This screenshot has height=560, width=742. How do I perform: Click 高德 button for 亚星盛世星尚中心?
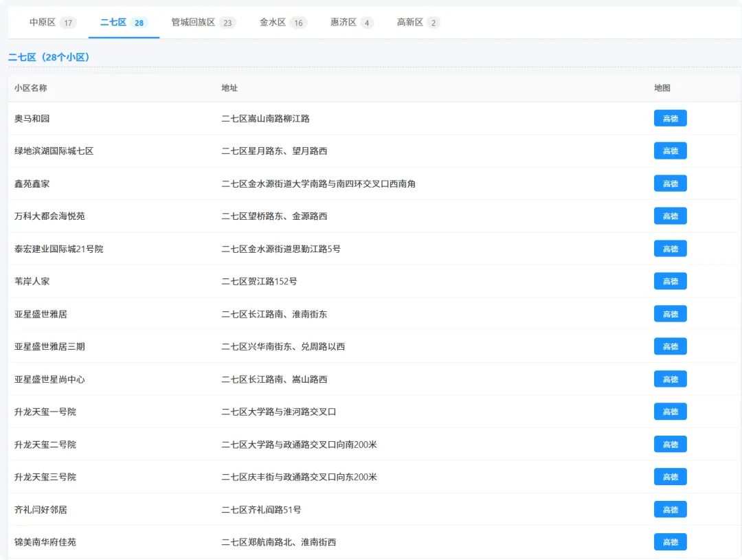(670, 379)
